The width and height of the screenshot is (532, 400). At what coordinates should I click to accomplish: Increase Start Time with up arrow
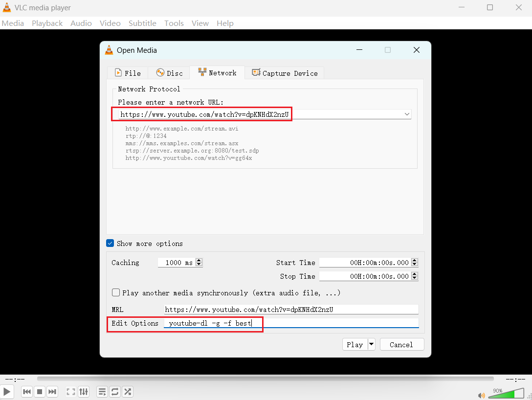415,260
